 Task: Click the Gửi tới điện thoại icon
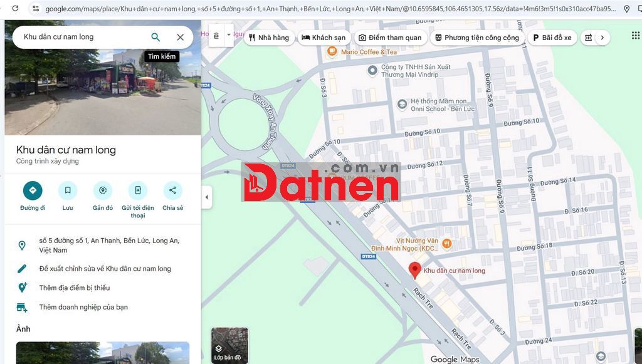pos(138,190)
